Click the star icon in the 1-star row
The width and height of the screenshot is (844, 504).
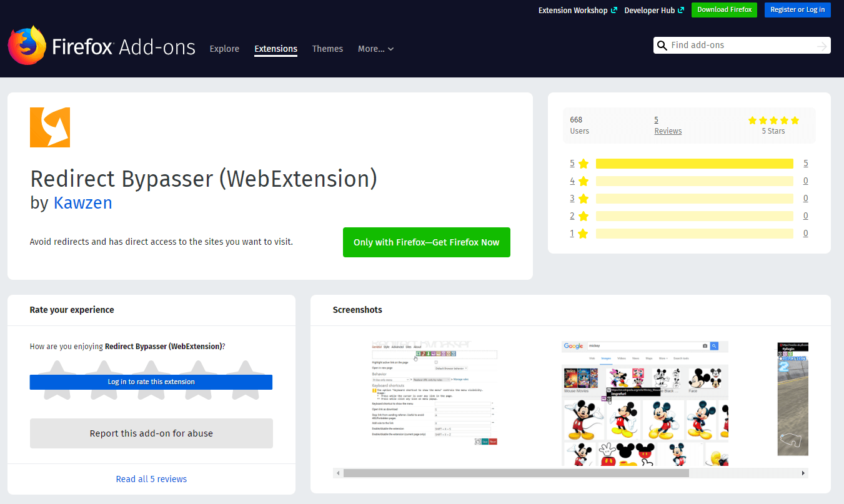[x=583, y=234]
